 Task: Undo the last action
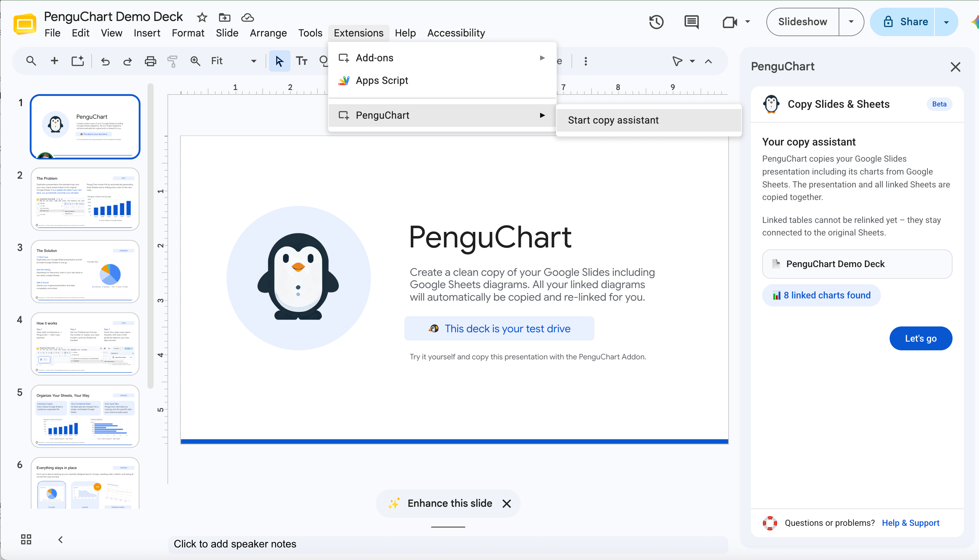pyautogui.click(x=105, y=61)
